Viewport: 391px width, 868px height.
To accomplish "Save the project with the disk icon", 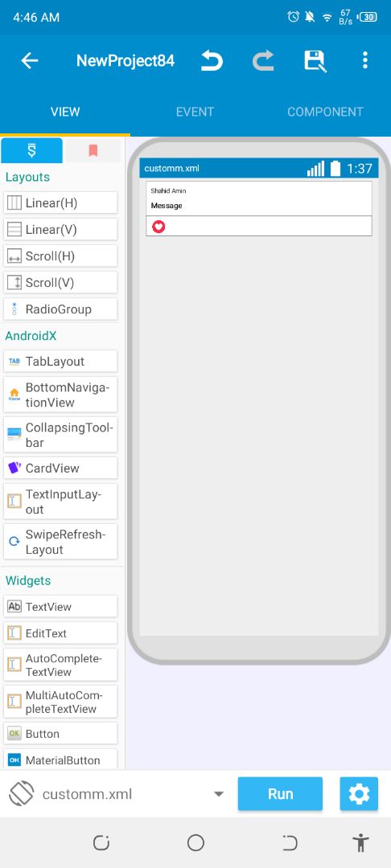I will [315, 60].
